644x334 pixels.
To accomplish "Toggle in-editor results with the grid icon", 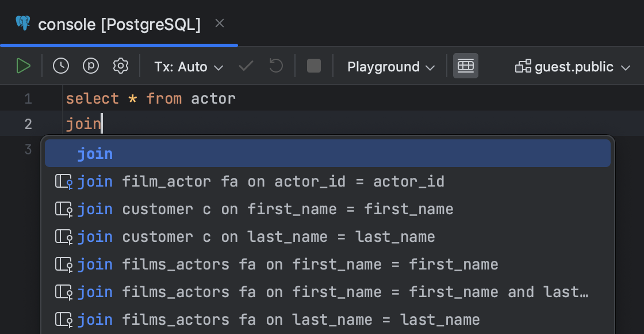I will [x=466, y=66].
